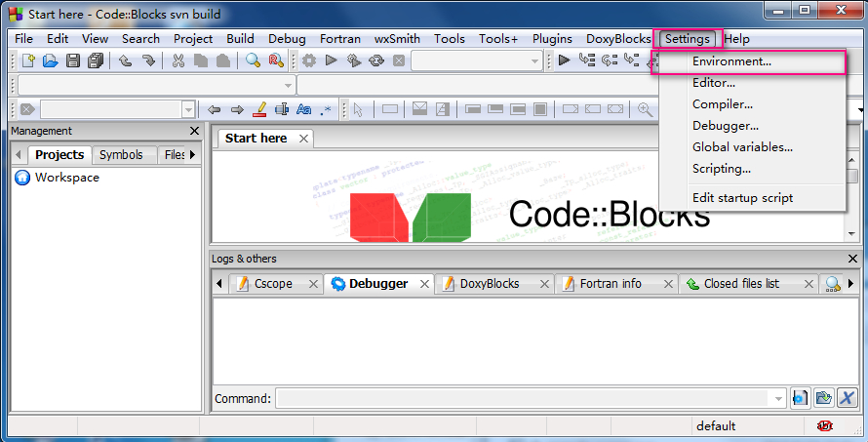Click the Paste icon in the toolbar
868x442 pixels.
[223, 60]
